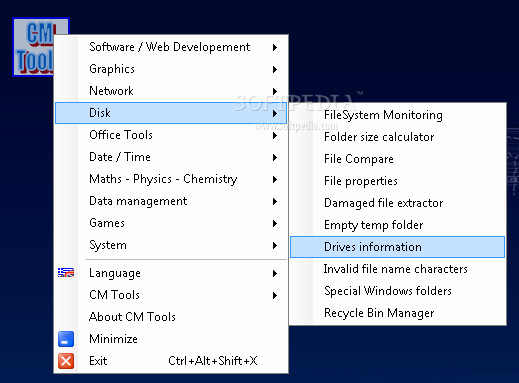The image size is (519, 383).
Task: Open the CM Tools submenu entry
Action: (x=171, y=295)
